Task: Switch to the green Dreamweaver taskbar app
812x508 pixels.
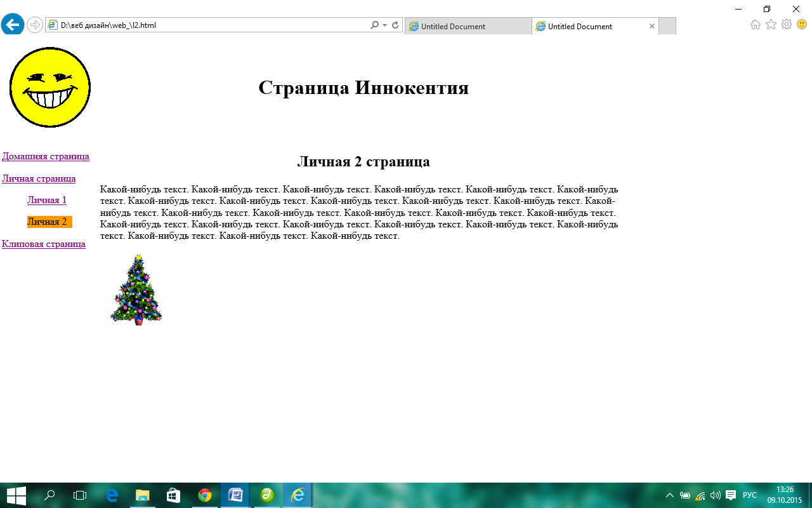Action: (x=266, y=495)
